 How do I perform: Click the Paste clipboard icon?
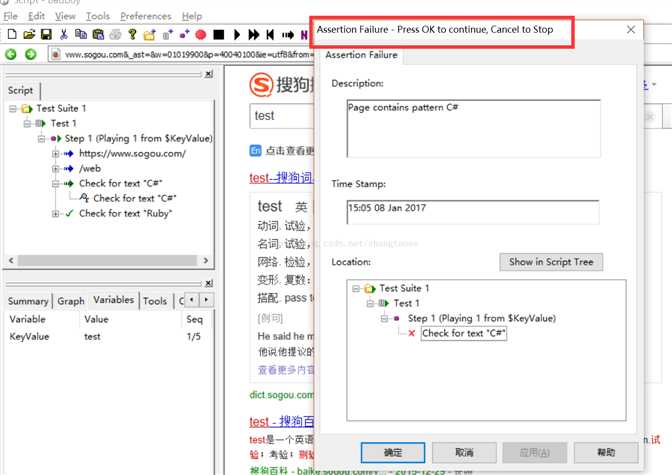pyautogui.click(x=98, y=34)
